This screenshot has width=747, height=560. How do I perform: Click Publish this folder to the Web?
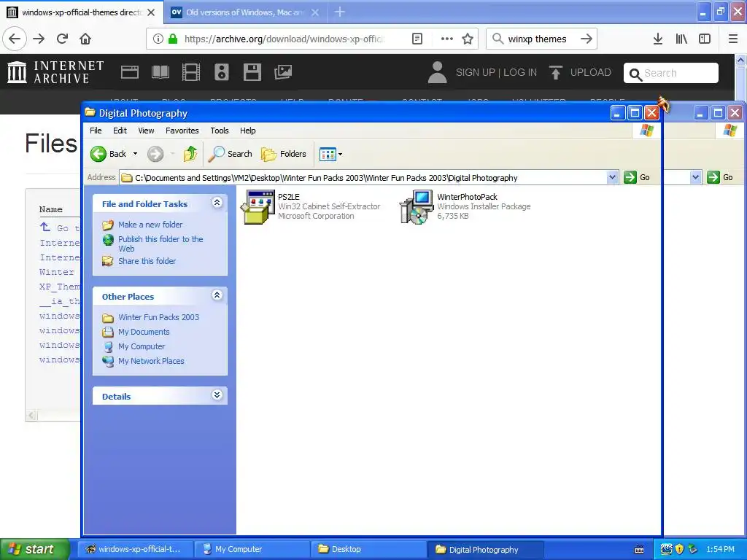[x=160, y=244]
